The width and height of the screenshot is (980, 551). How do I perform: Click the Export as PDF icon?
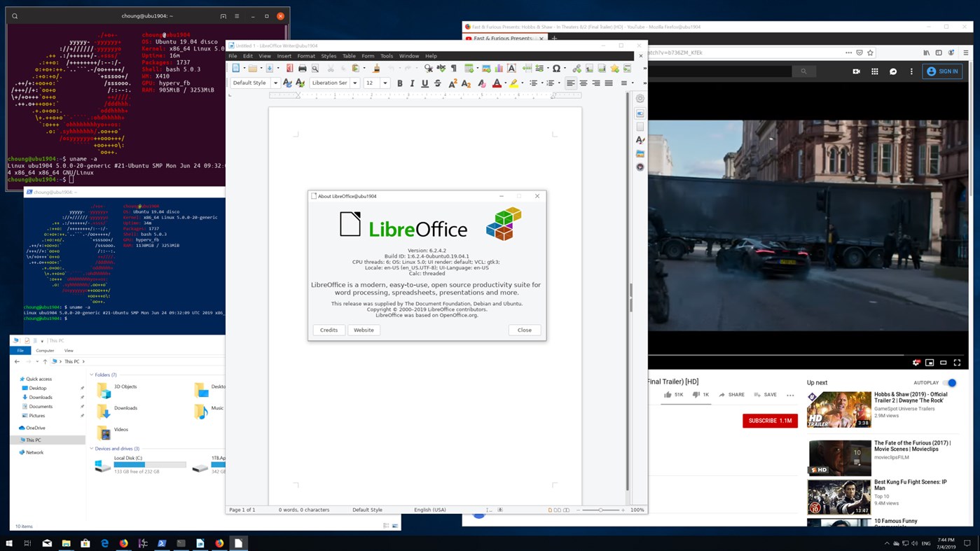tap(289, 69)
